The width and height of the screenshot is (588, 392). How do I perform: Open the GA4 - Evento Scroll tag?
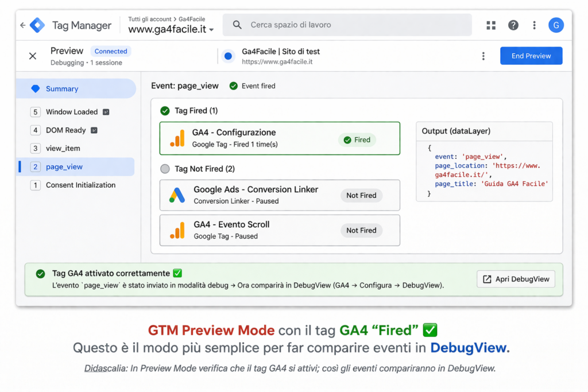point(280,230)
